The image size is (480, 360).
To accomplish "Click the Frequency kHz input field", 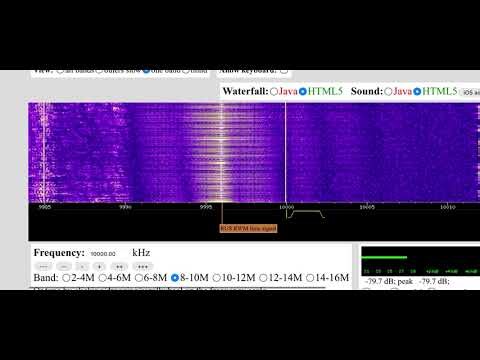I will coord(109,254).
